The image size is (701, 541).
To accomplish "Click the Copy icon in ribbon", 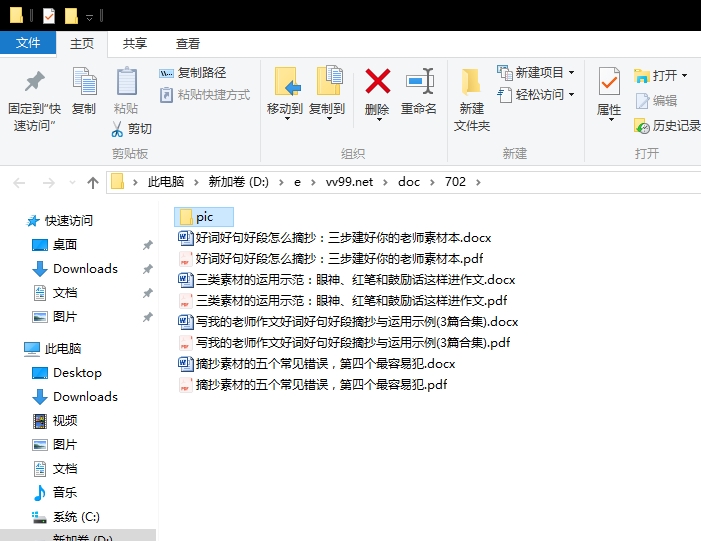I will click(x=84, y=81).
